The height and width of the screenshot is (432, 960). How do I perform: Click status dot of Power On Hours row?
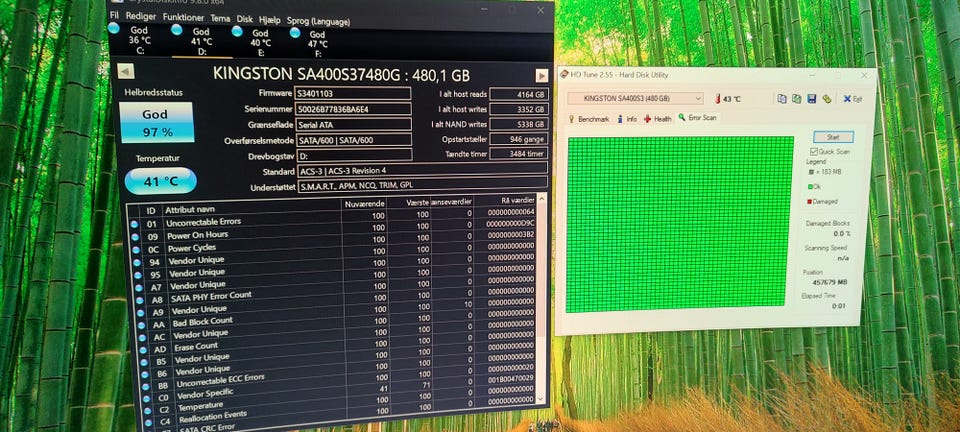(135, 237)
